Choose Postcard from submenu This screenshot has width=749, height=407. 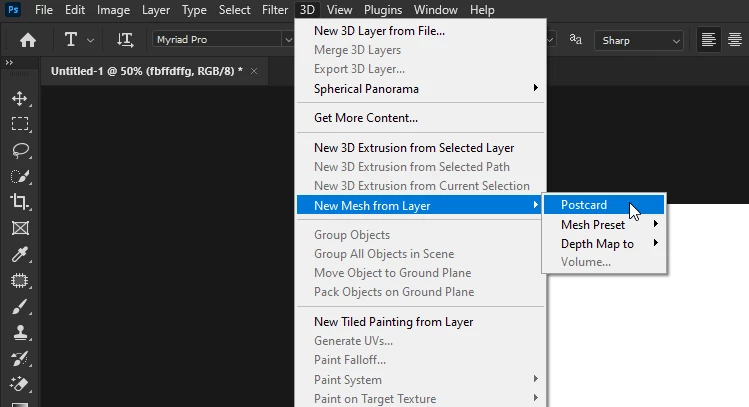coord(604,205)
